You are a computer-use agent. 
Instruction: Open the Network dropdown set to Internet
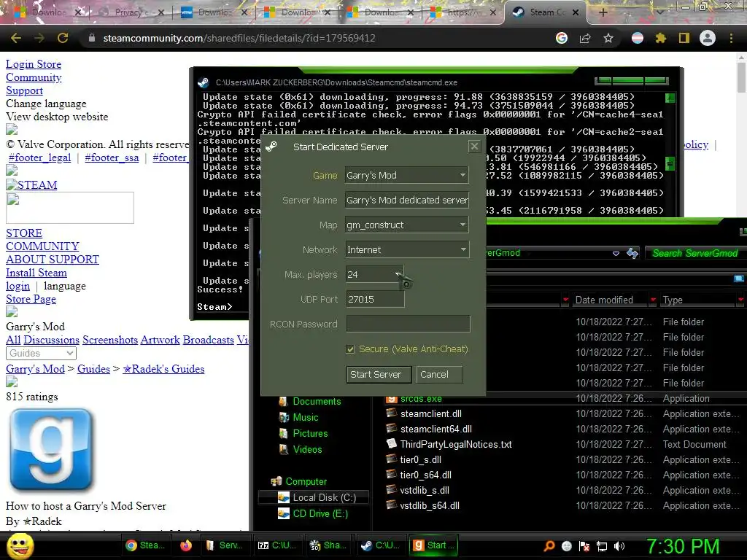coord(407,249)
